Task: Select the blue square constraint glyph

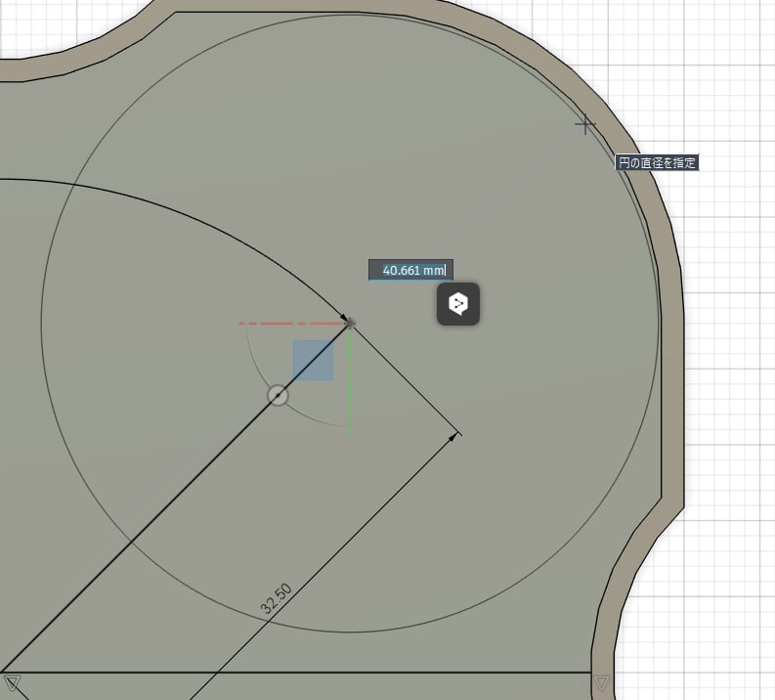Action: [x=313, y=360]
